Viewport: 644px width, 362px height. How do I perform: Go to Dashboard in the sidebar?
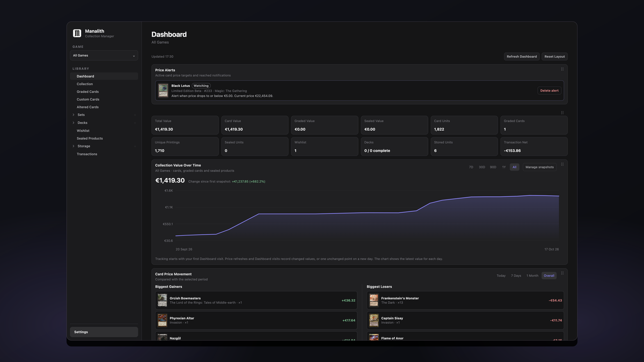point(104,76)
